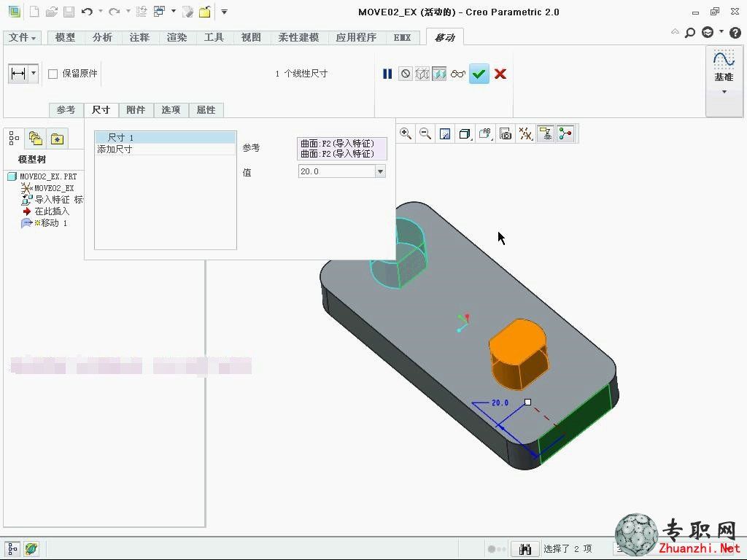
Task: Open the 属性 panel tab
Action: tap(206, 110)
